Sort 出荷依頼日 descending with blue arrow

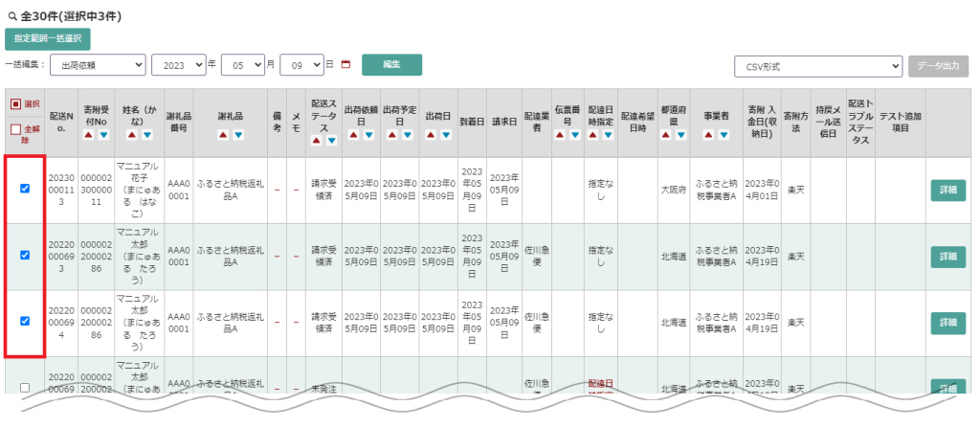coord(367,136)
